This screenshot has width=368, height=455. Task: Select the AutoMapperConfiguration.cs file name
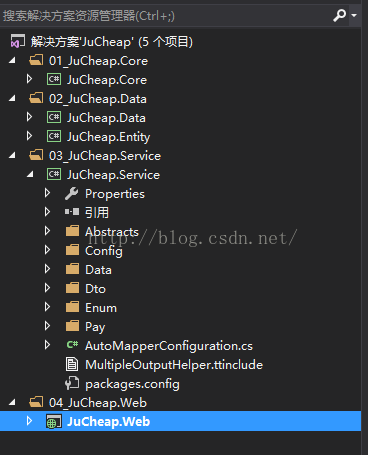coord(169,346)
